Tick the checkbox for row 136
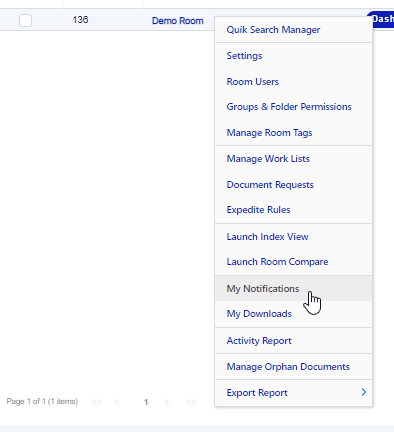The height and width of the screenshot is (432, 394). [26, 20]
